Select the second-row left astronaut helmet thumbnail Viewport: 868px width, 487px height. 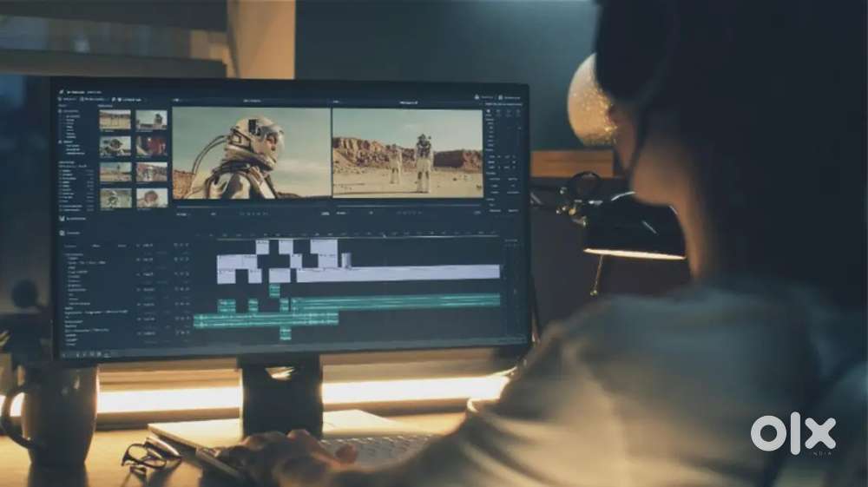[x=115, y=146]
